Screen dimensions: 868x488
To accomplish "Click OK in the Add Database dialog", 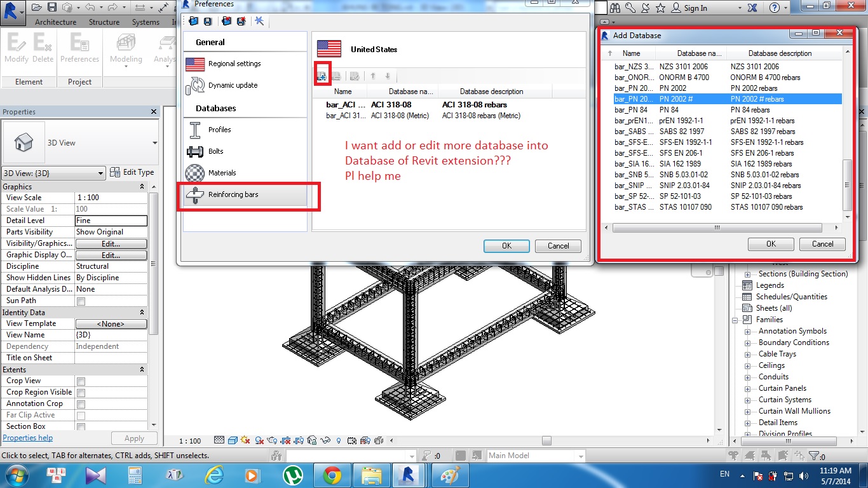I will [771, 244].
